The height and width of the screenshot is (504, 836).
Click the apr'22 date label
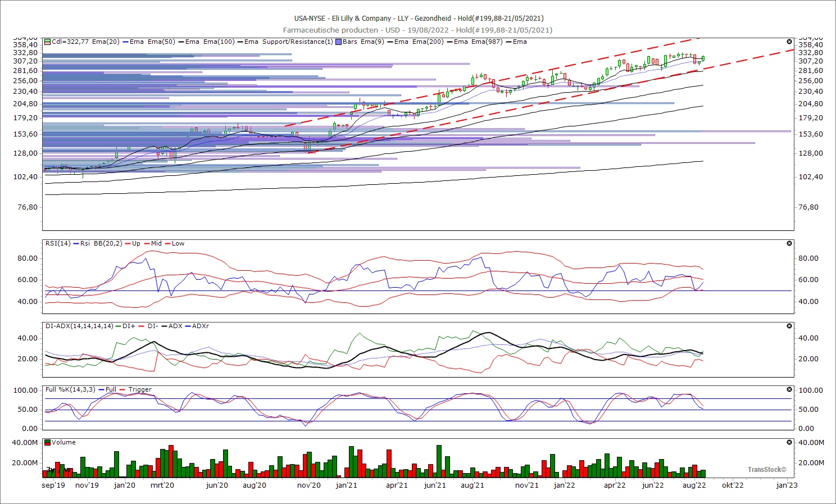tap(615, 485)
